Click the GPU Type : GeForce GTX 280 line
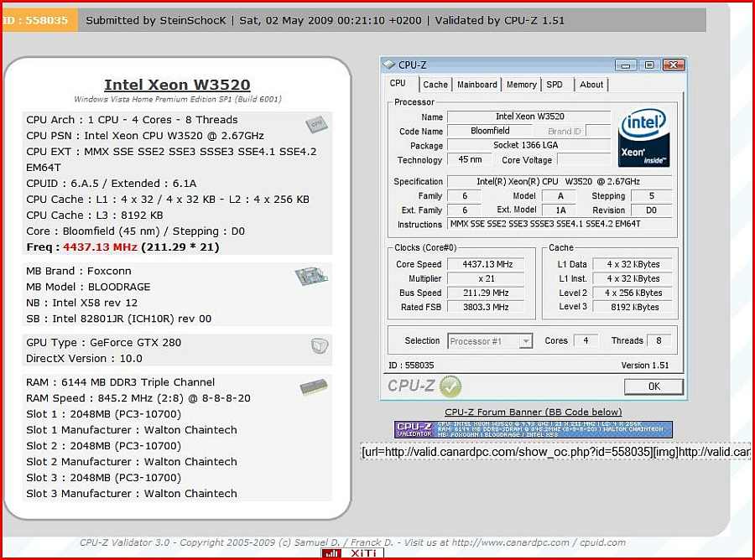 pyautogui.click(x=103, y=343)
